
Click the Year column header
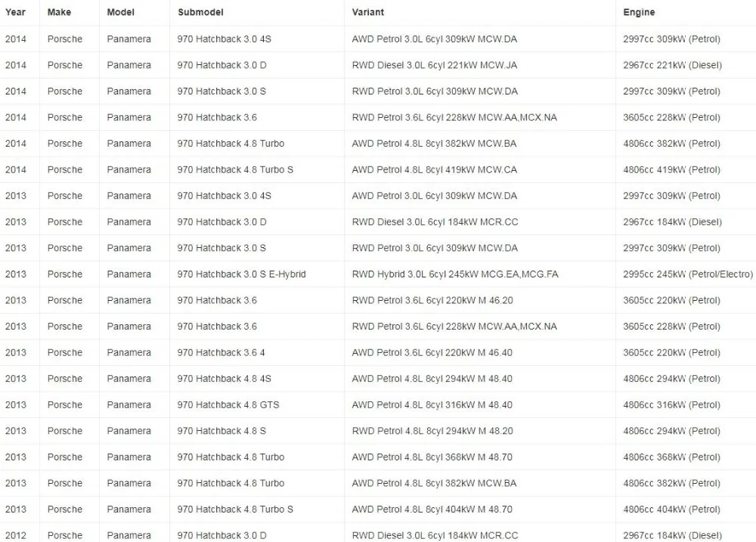click(15, 12)
